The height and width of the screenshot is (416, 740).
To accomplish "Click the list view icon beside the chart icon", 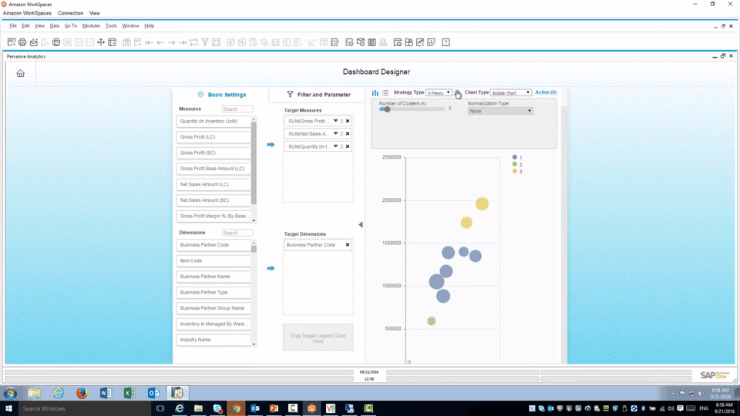I will (x=385, y=93).
